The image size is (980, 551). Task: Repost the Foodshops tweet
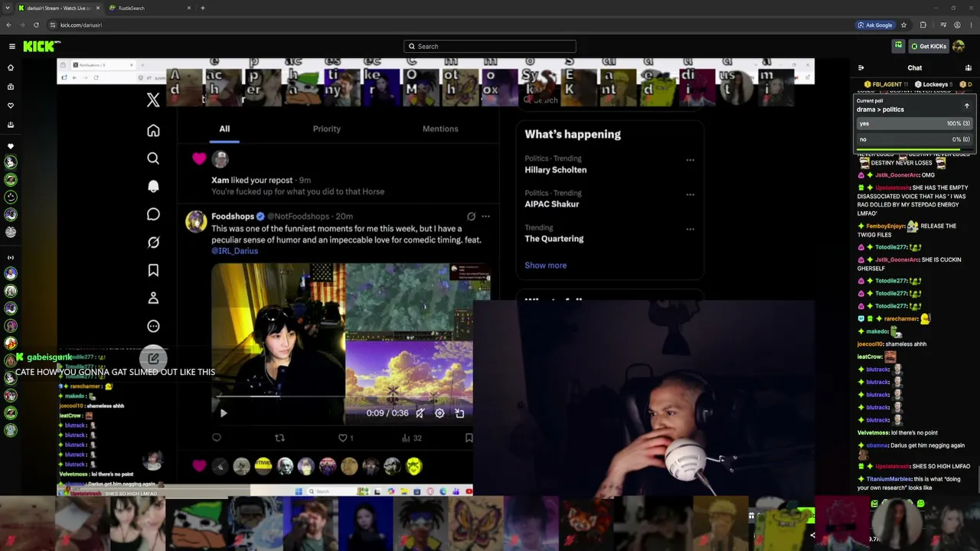click(279, 438)
